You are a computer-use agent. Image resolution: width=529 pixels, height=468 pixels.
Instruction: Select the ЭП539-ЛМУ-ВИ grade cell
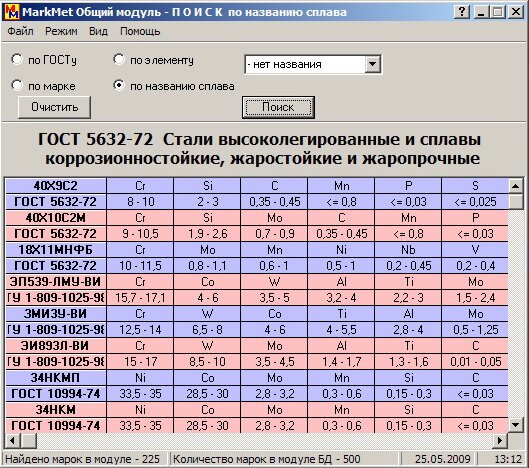(56, 281)
